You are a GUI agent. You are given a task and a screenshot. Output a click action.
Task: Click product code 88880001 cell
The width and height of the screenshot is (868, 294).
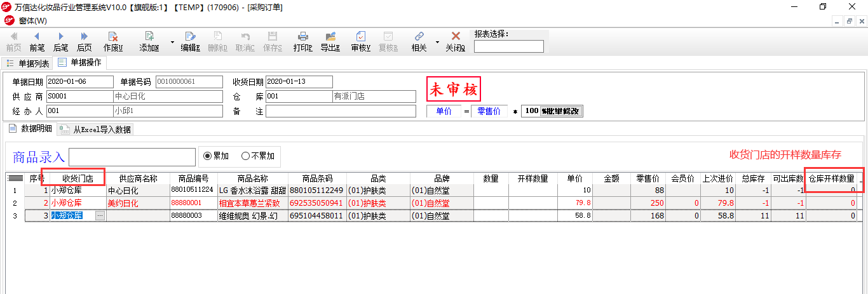pyautogui.click(x=194, y=203)
